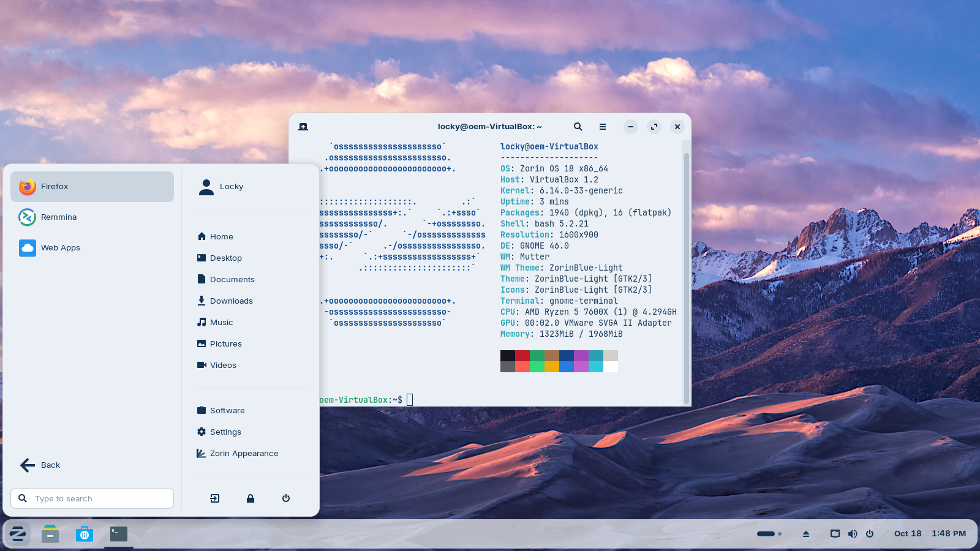Add a new terminal tab
The image size is (980, 551).
point(303,127)
